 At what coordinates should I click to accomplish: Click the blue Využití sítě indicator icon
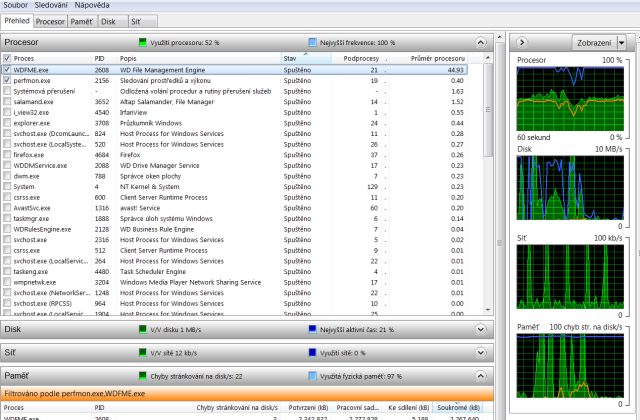[x=313, y=352]
